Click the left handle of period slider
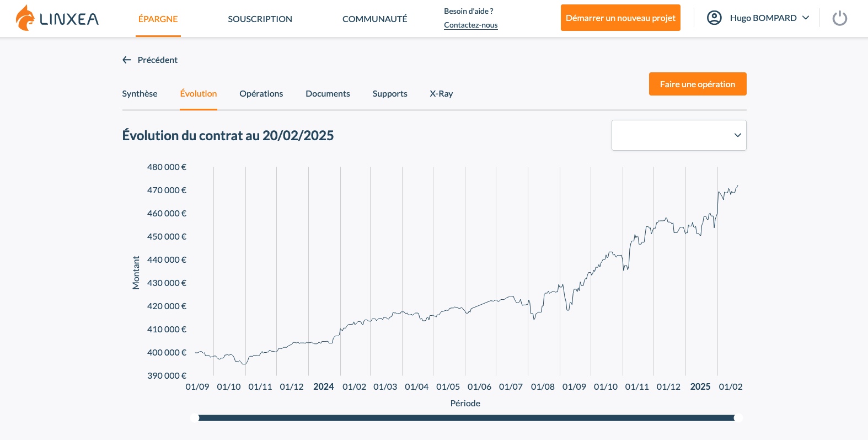This screenshot has height=440, width=868. [x=195, y=418]
